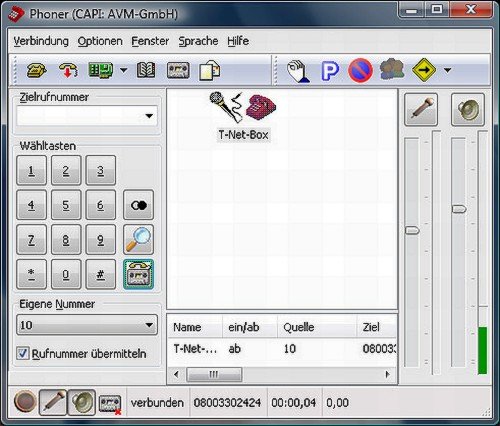Click the two-circles redial icon button
Screen dimensions: 500x426
pos(138,205)
